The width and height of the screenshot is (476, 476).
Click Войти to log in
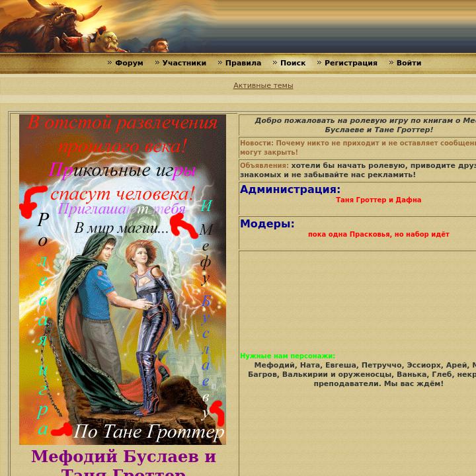[x=409, y=63]
